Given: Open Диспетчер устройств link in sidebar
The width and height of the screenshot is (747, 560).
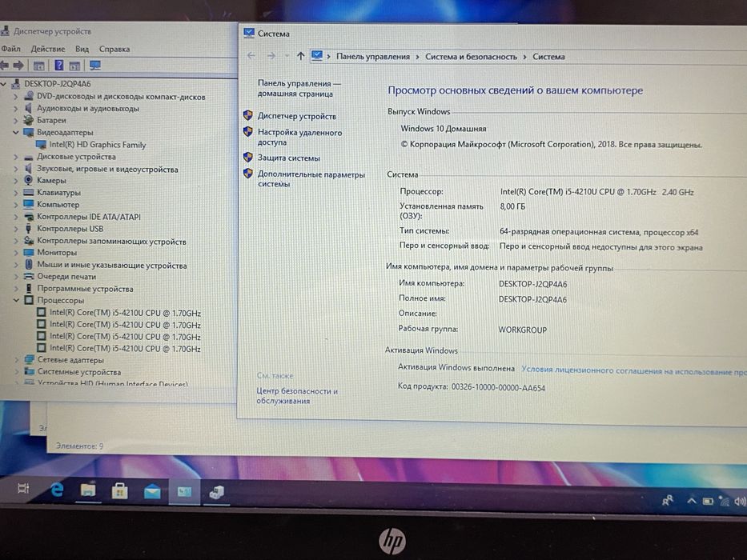Looking at the screenshot, I should (x=297, y=116).
